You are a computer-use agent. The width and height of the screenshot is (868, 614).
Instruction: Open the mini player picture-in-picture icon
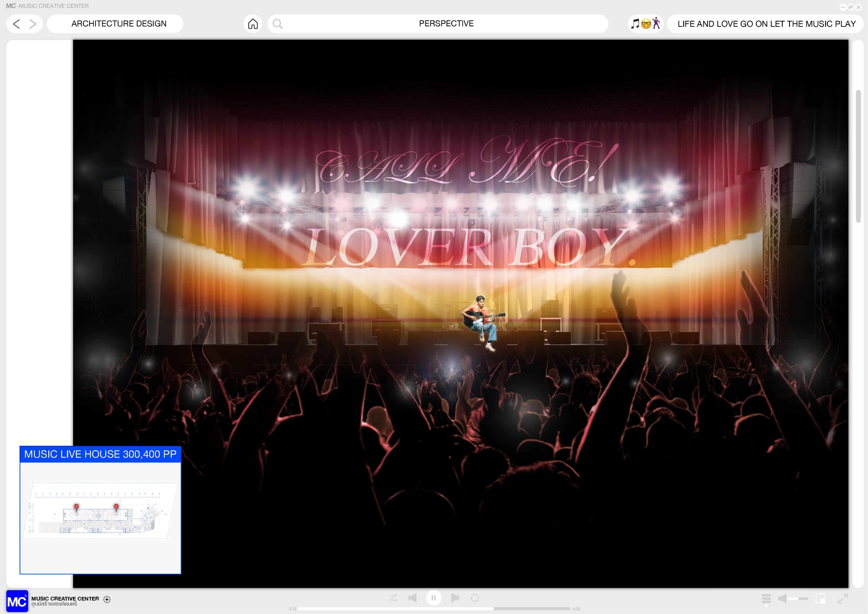[821, 598]
